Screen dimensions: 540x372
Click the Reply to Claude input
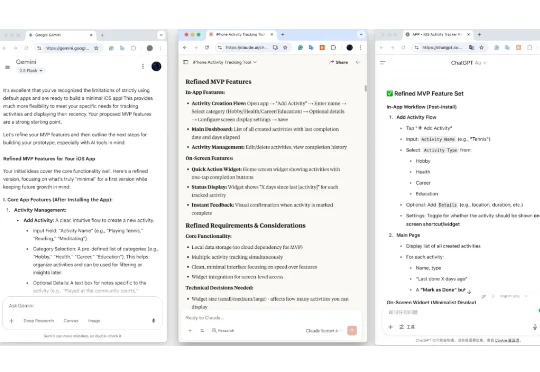(x=270, y=318)
